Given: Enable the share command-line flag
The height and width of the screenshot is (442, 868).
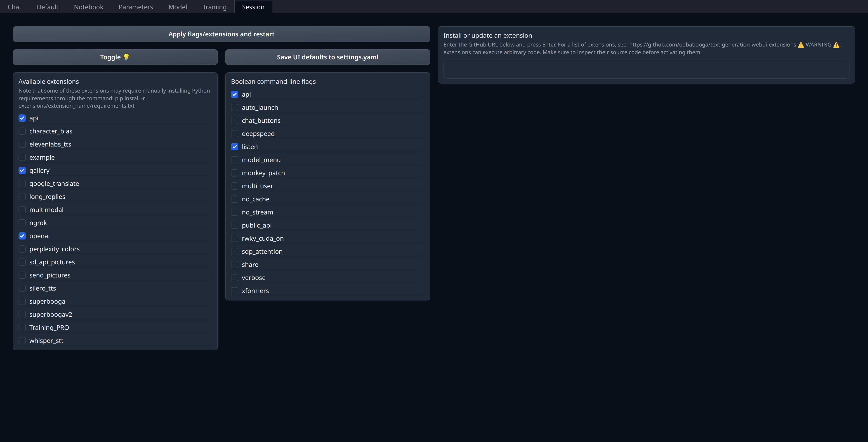Looking at the screenshot, I should [235, 264].
